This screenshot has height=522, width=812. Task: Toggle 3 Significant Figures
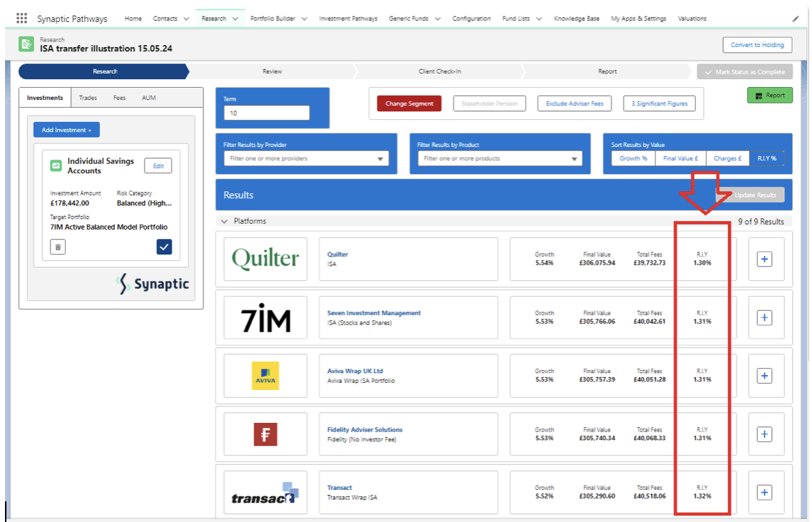tap(659, 103)
